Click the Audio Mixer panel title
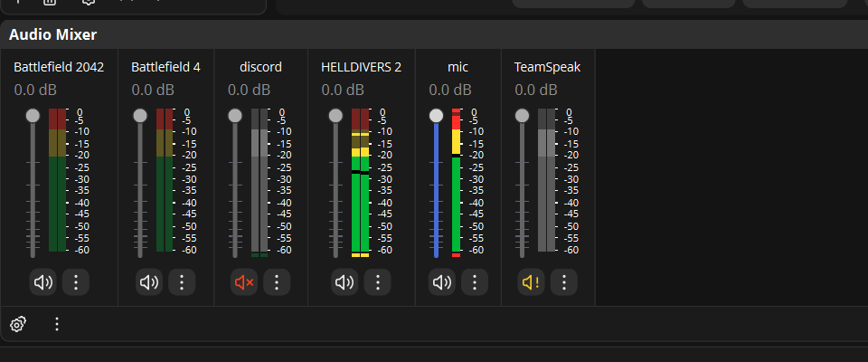This screenshot has width=868, height=362. (x=52, y=35)
